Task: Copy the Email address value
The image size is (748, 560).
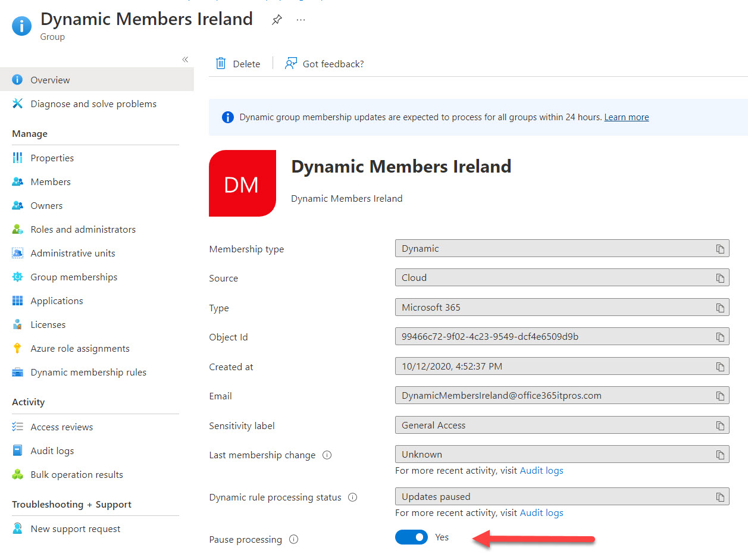Action: coord(720,396)
